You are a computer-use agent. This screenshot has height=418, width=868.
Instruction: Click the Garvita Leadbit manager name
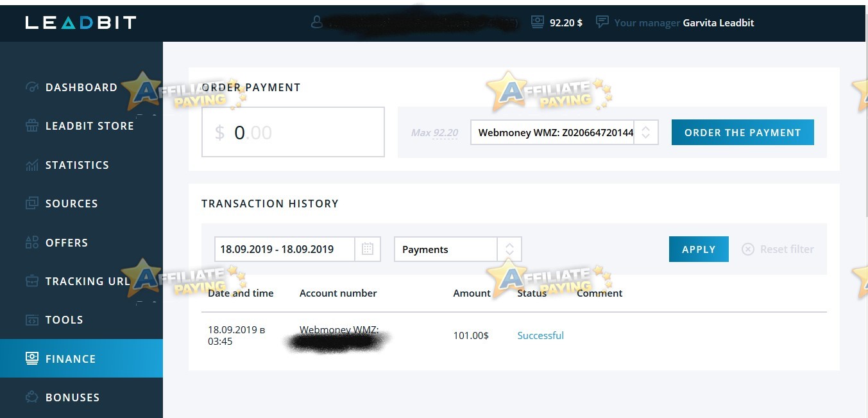click(719, 22)
